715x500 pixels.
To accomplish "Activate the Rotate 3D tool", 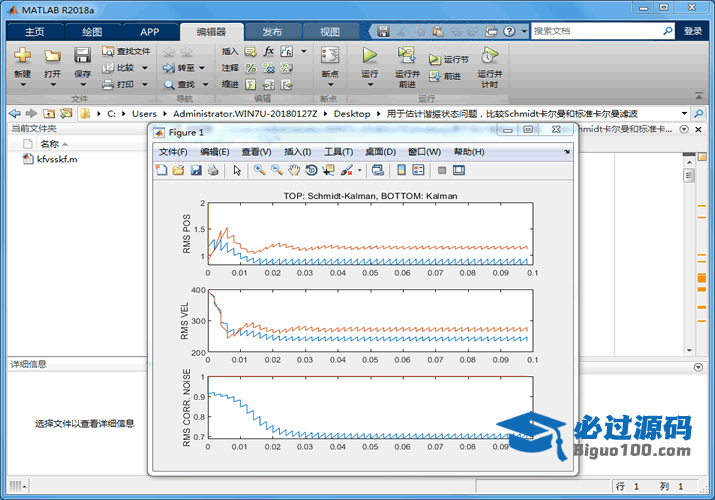I will [x=311, y=170].
